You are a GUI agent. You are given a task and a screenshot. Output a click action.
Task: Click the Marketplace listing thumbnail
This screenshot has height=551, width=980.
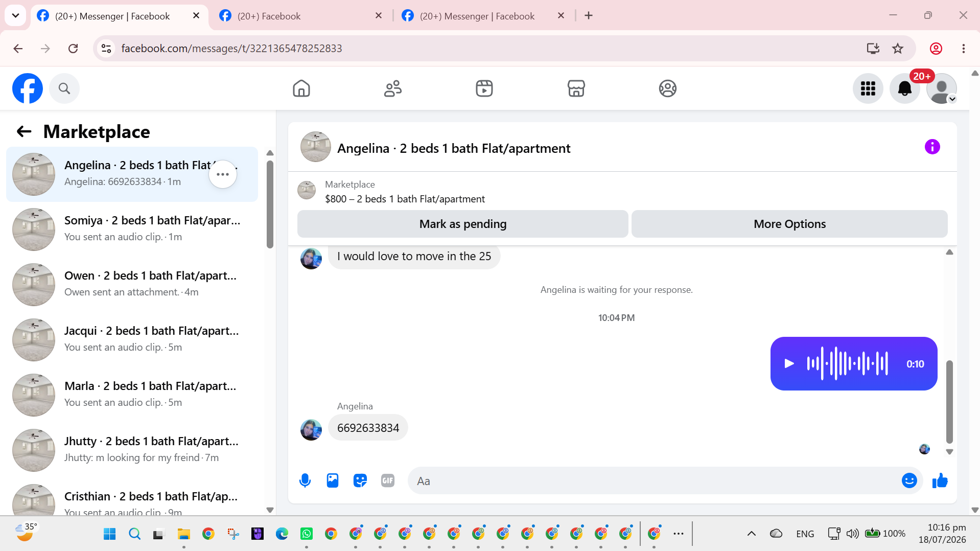(x=307, y=190)
